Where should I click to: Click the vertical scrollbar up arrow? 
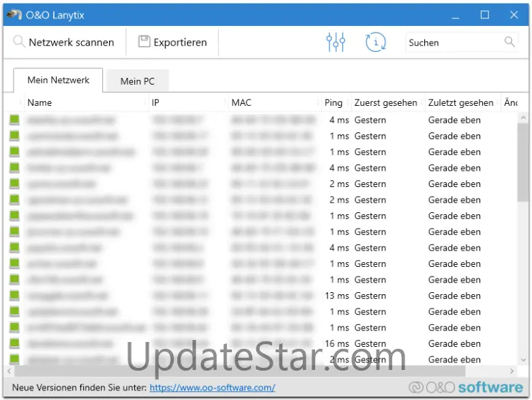tap(523, 117)
